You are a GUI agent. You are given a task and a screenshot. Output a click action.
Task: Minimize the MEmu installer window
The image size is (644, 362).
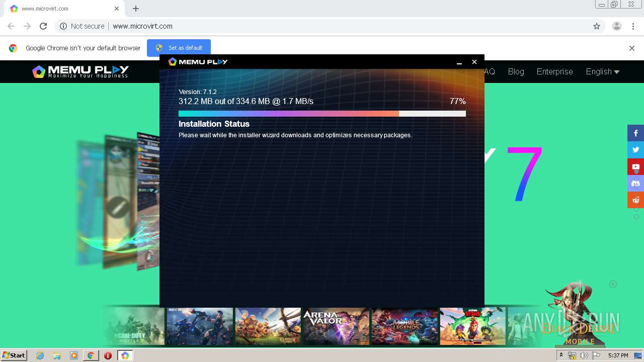pyautogui.click(x=459, y=62)
